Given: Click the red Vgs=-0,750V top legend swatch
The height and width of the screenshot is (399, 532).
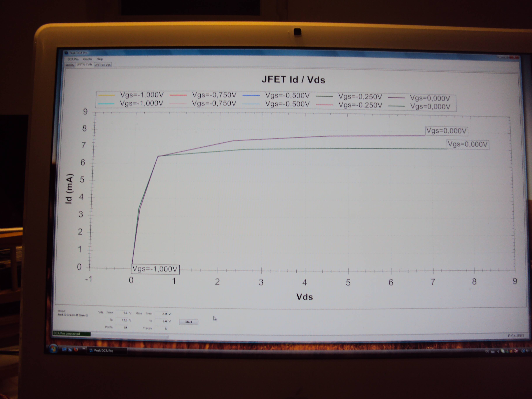Looking at the screenshot, I should coord(178,95).
